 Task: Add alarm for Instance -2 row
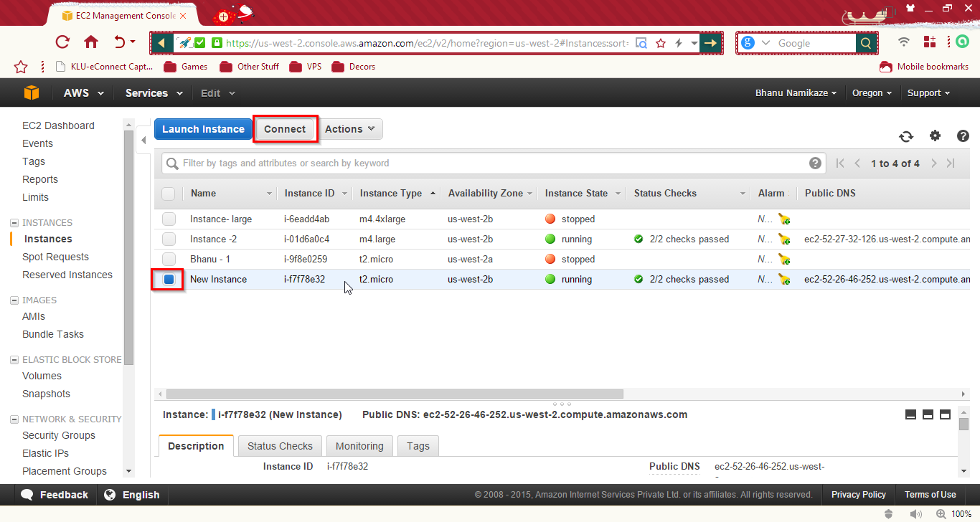(x=784, y=239)
